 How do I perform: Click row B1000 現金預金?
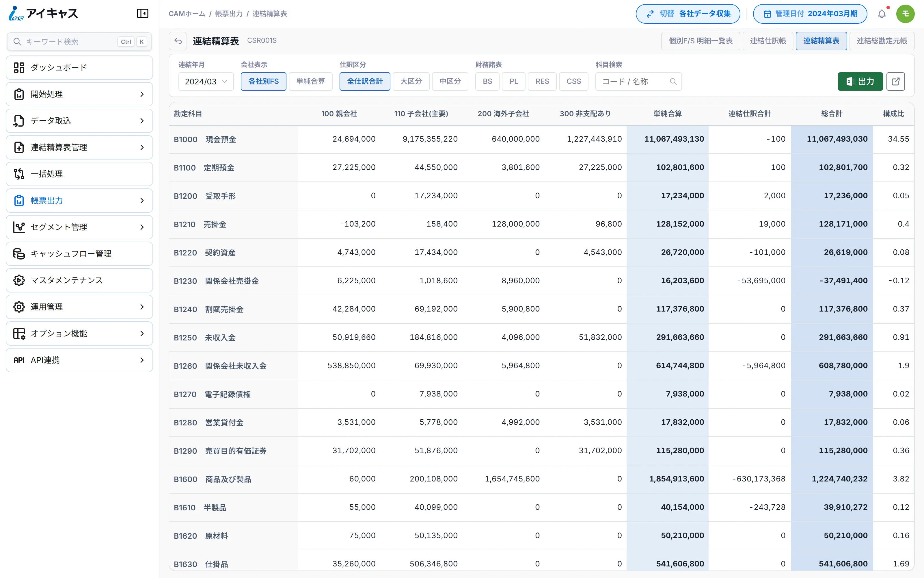[x=541, y=139]
